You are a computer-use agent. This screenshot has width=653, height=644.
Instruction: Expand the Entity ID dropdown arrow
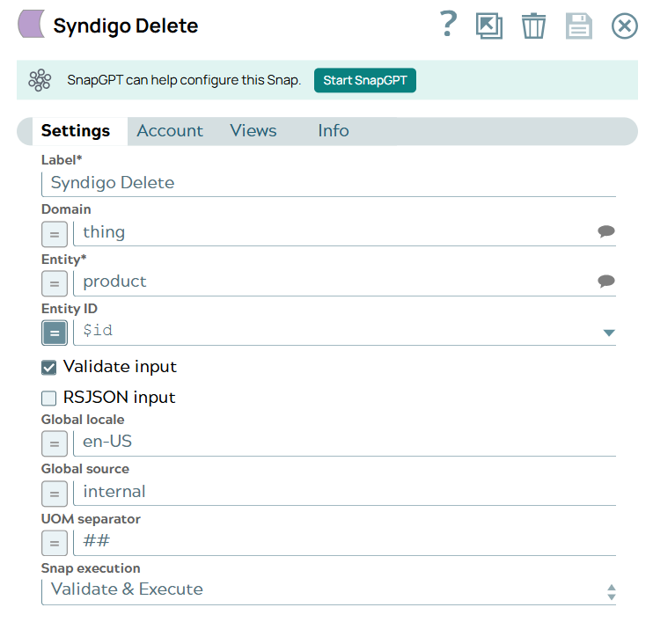[608, 333]
